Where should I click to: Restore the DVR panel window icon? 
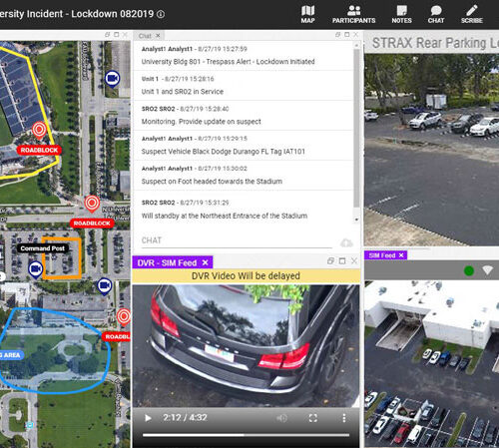pos(330,261)
